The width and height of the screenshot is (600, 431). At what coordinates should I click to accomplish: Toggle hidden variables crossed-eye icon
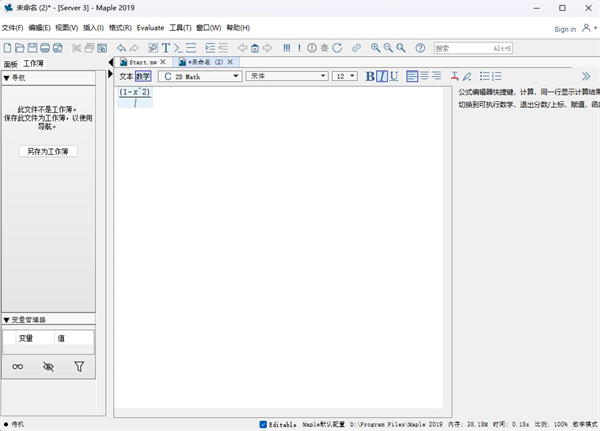click(x=48, y=367)
